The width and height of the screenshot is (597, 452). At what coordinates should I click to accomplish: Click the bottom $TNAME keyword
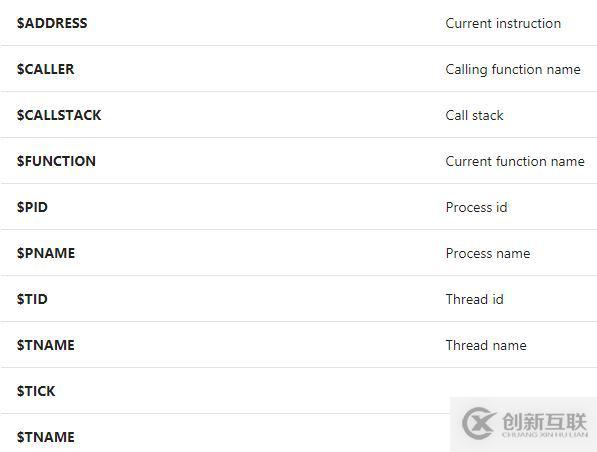pos(46,437)
